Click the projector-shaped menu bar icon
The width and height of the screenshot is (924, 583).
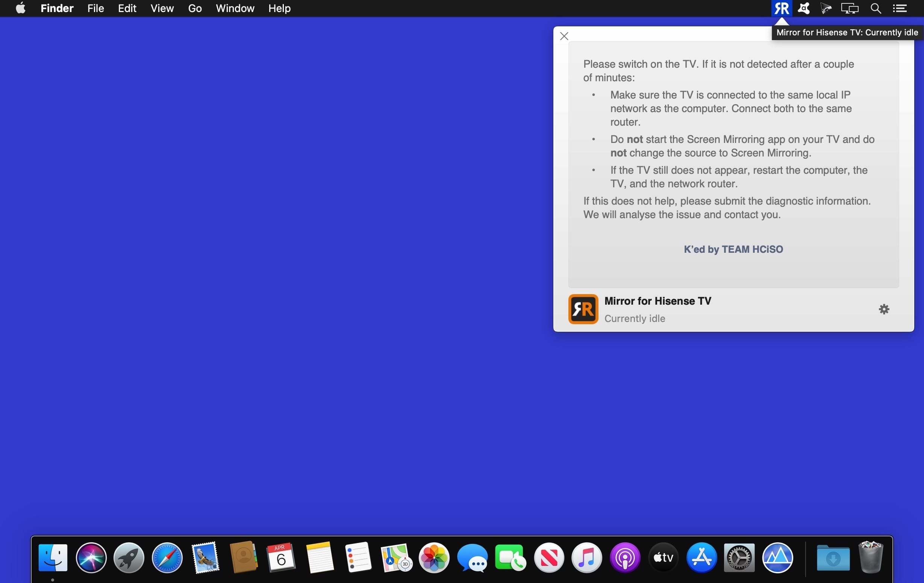click(x=826, y=8)
